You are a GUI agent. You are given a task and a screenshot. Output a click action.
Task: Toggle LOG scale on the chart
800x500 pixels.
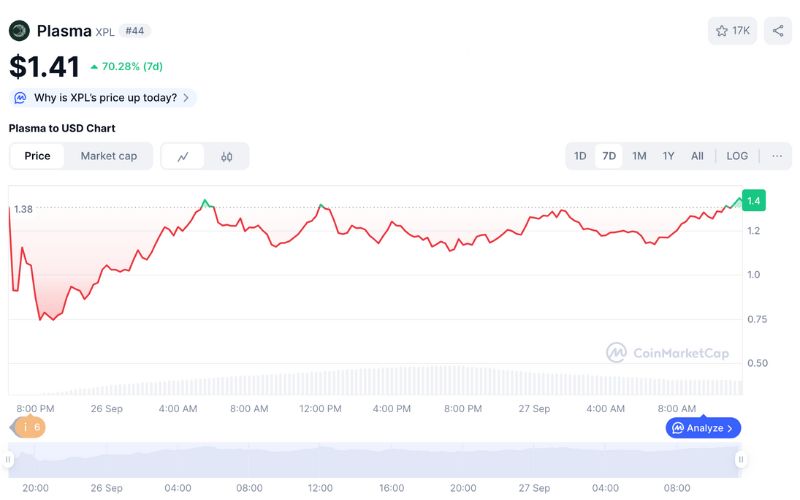[737, 156]
